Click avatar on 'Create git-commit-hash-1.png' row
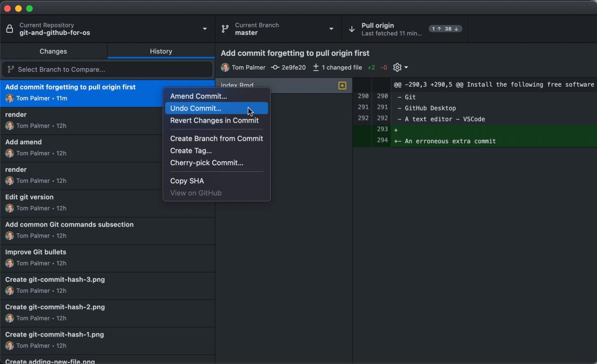Image resolution: width=597 pixels, height=364 pixels. coord(9,346)
